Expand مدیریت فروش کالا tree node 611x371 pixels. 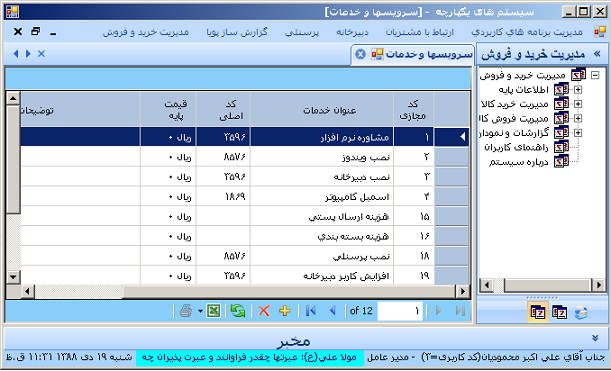tap(578, 118)
